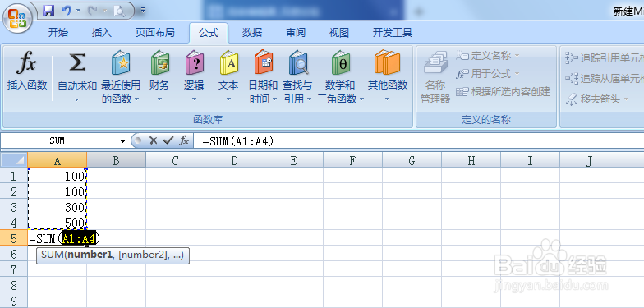Open 最近使用的函数 book icon
This screenshot has width=644, height=308.
tap(121, 62)
